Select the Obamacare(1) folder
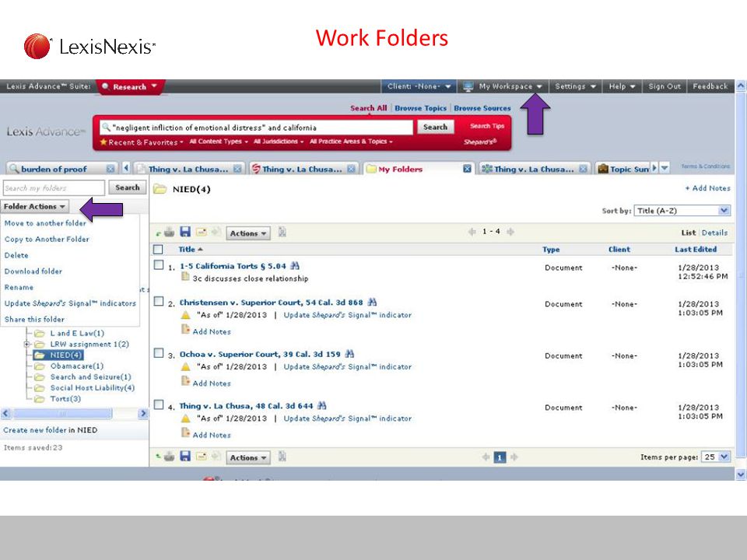The height and width of the screenshot is (560, 747). tap(77, 366)
